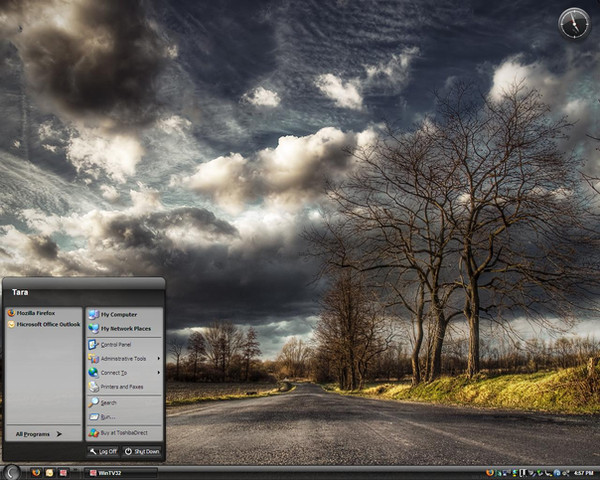Click the Connect To label

coord(114,373)
